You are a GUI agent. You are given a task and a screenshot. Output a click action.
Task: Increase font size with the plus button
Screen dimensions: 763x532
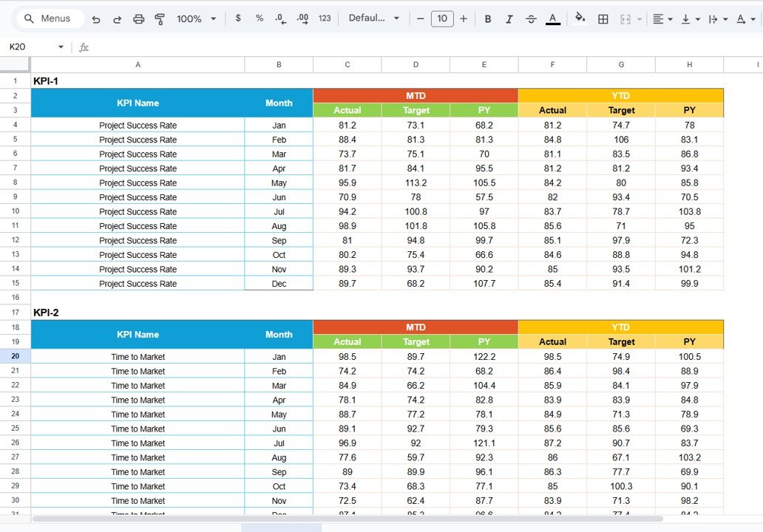coord(464,18)
